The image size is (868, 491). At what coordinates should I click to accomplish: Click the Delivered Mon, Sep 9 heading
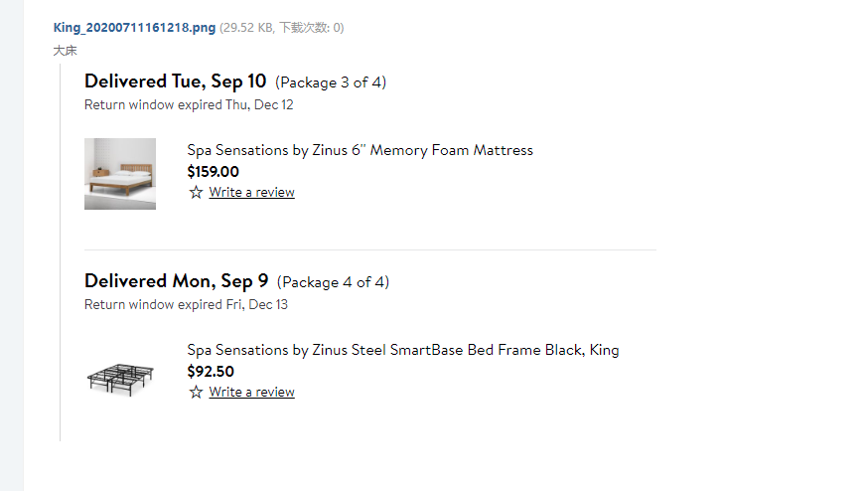click(176, 281)
